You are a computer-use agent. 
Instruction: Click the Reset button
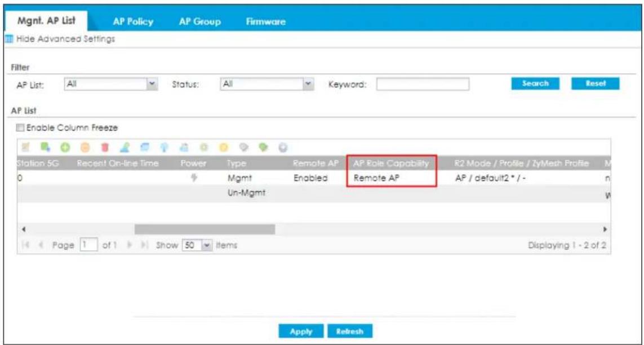click(x=596, y=83)
